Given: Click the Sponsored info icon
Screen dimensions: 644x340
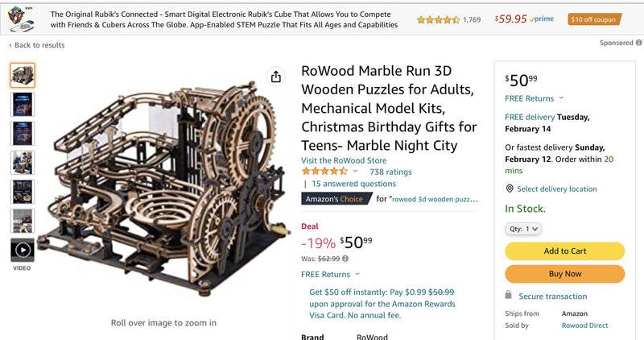Looking at the screenshot, I should pos(638,43).
